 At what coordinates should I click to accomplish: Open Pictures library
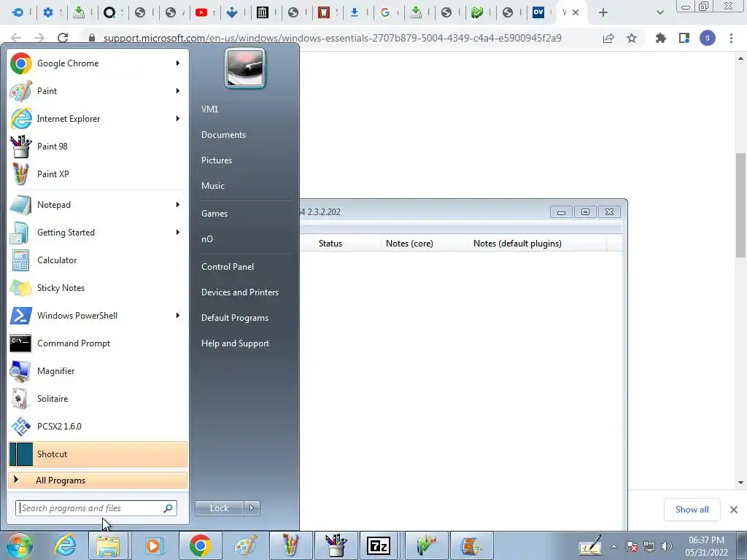coord(216,160)
